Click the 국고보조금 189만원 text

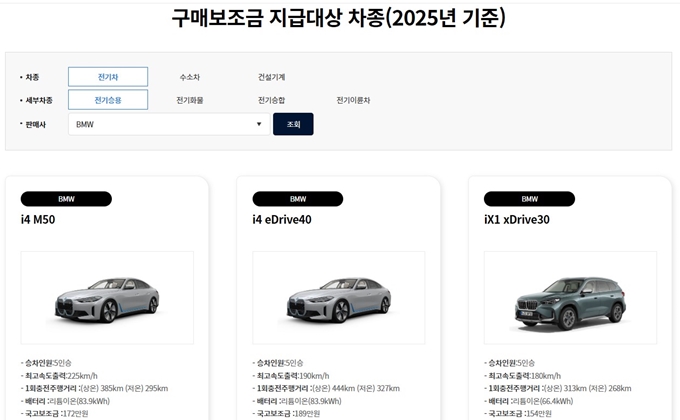(x=286, y=413)
